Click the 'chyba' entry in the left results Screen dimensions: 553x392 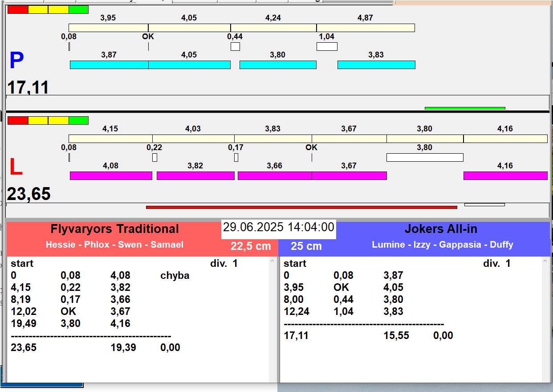[175, 276]
